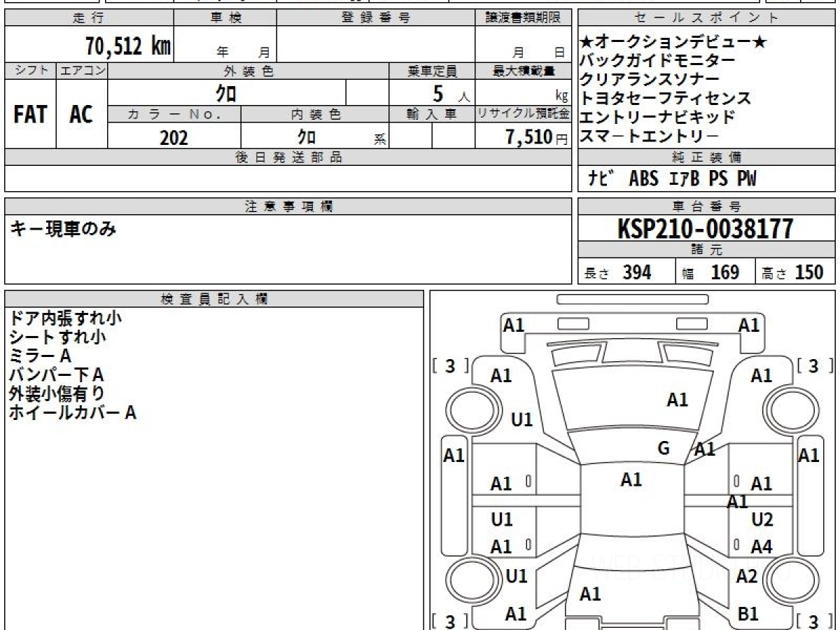The height and width of the screenshot is (630, 840).
Task: Select the PW equipment code
Action: coord(746,179)
